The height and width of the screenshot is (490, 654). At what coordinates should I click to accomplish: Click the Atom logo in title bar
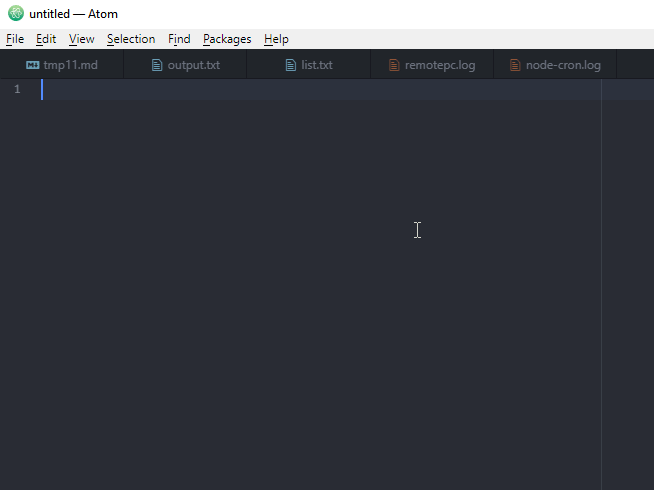click(15, 14)
